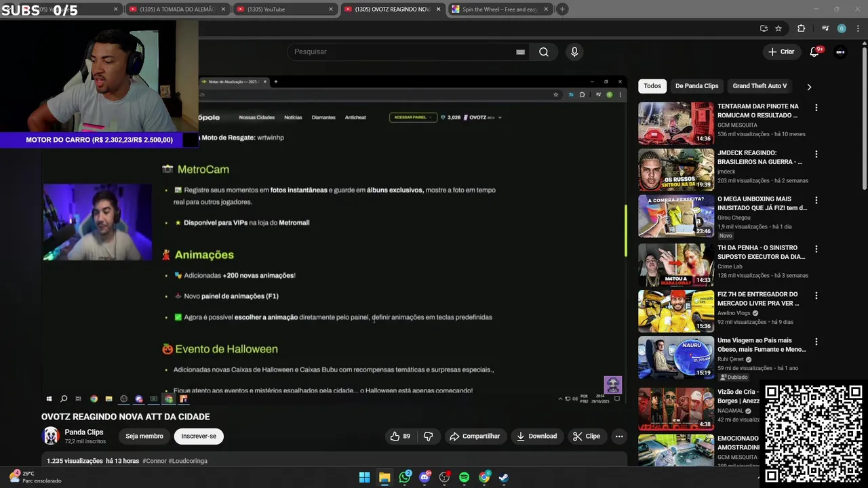Open options for JMDECK REAGINDO video
The height and width of the screenshot is (488, 868).
click(816, 155)
